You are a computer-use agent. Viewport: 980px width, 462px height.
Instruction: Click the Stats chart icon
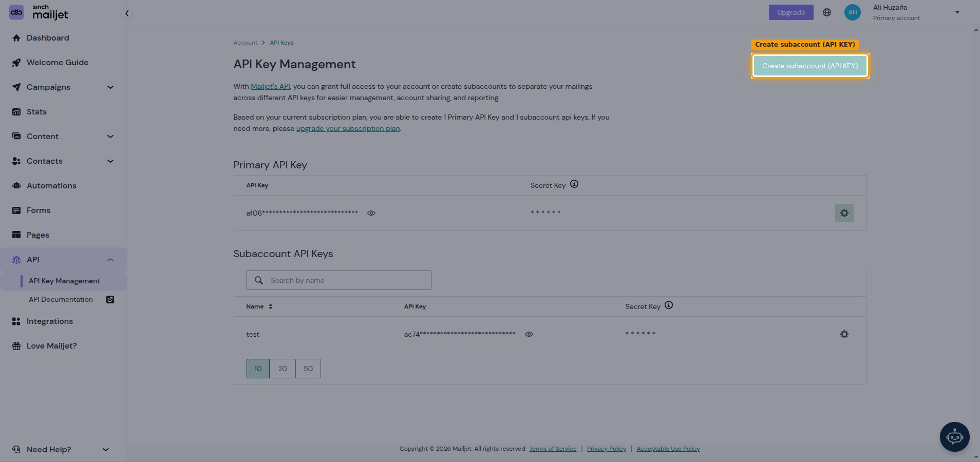16,112
